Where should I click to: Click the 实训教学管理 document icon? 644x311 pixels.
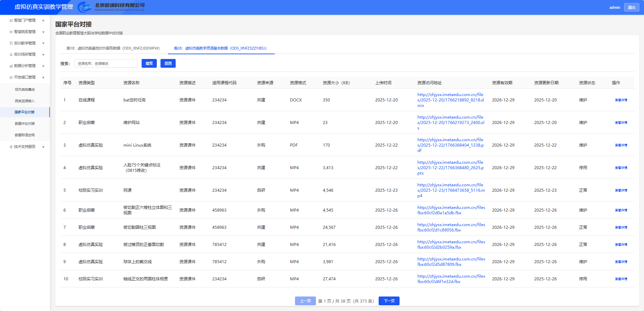tap(11, 43)
